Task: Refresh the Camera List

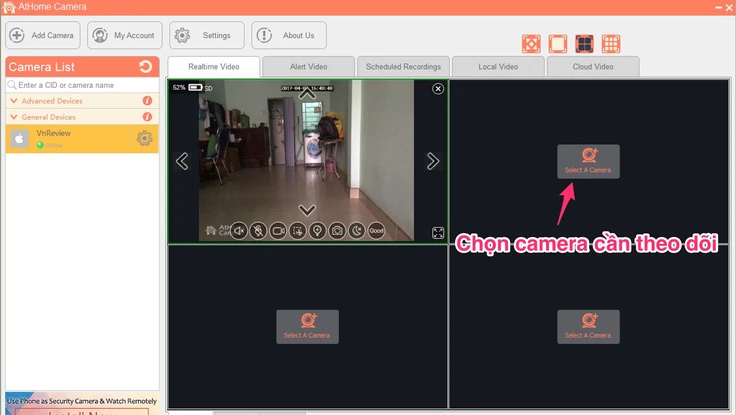Action: (x=146, y=67)
